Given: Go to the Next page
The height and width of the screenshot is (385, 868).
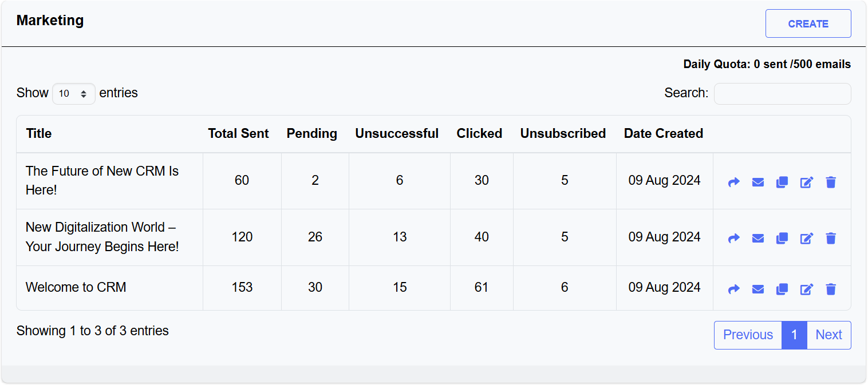Looking at the screenshot, I should pos(828,335).
